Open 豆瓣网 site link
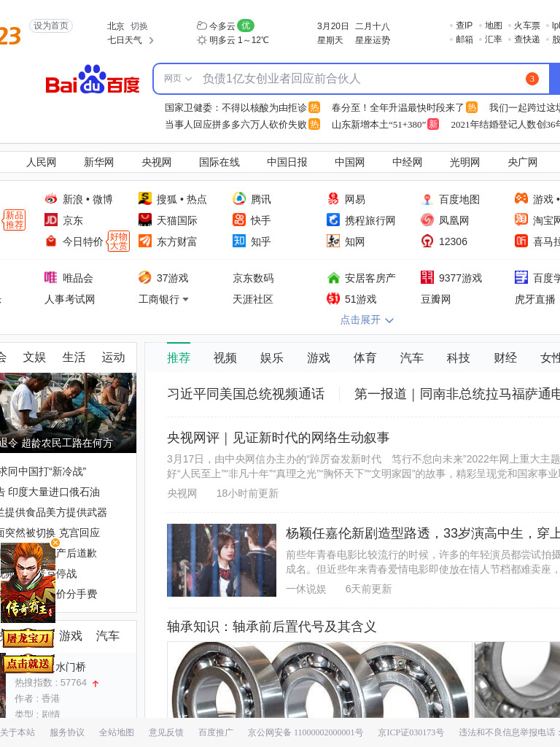This screenshot has height=747, width=560. pos(436,299)
